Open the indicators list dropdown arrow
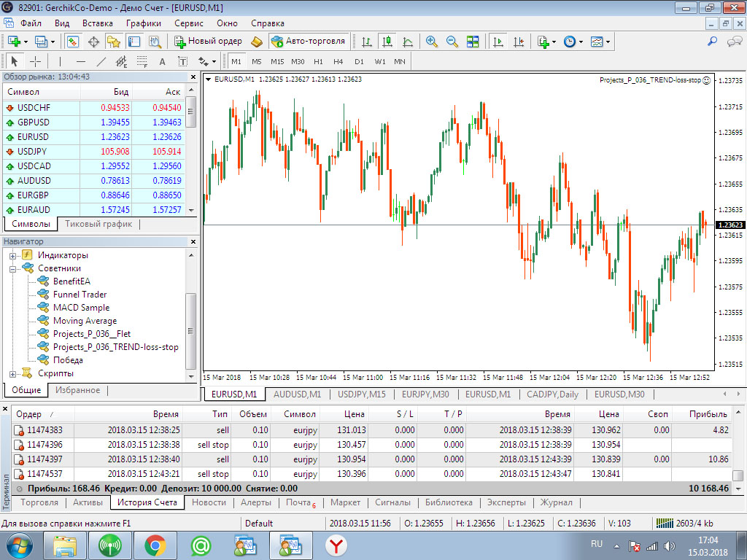Screen dimensions: 747x560 [x=554, y=42]
